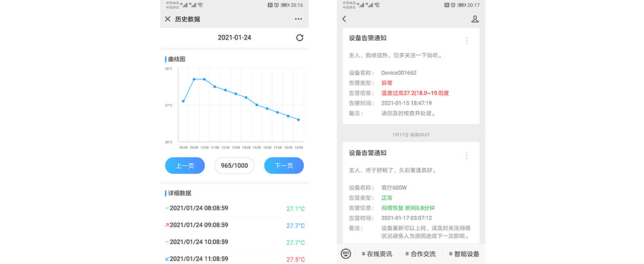
Task: Refresh the data for 2021-01-24
Action: pos(299,38)
